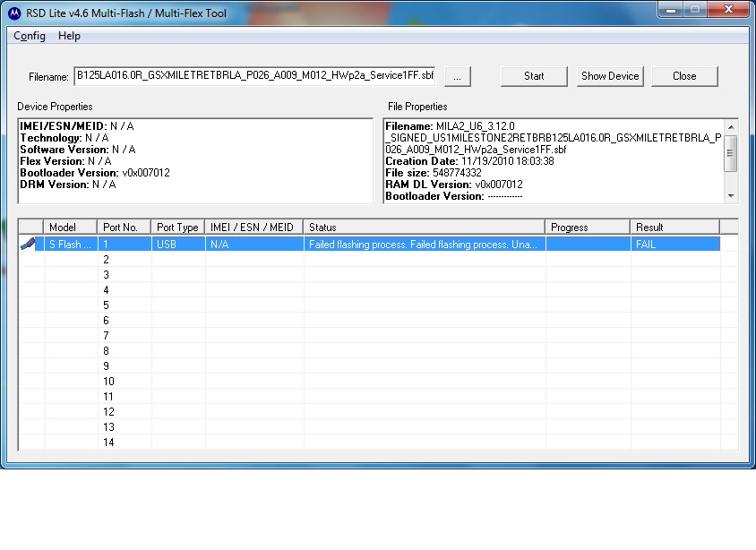Click the 'Technology: N / A' line
This screenshot has height=550, width=756.
click(64, 138)
